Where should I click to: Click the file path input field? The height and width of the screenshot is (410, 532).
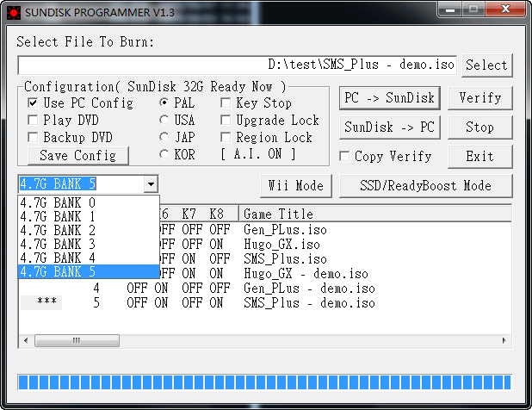238,65
